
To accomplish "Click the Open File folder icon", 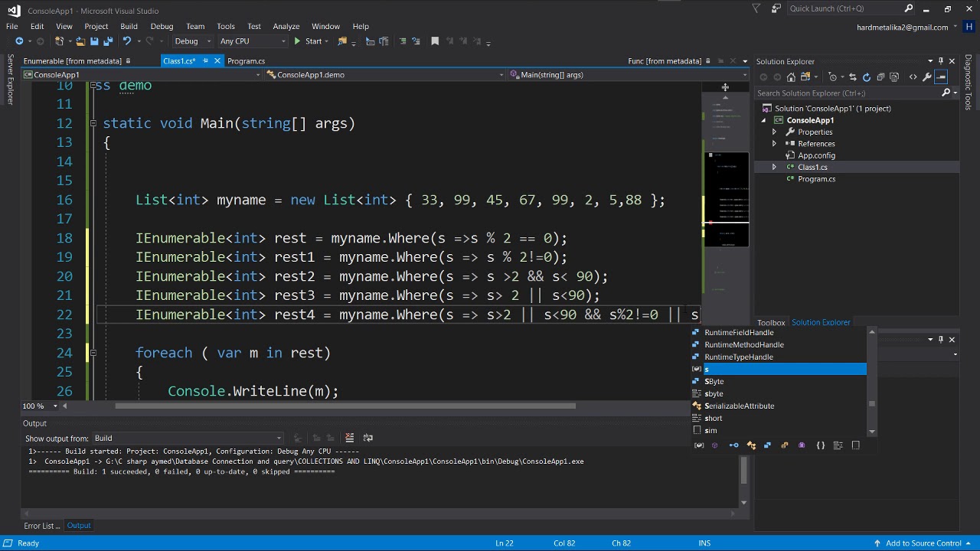I will (80, 41).
